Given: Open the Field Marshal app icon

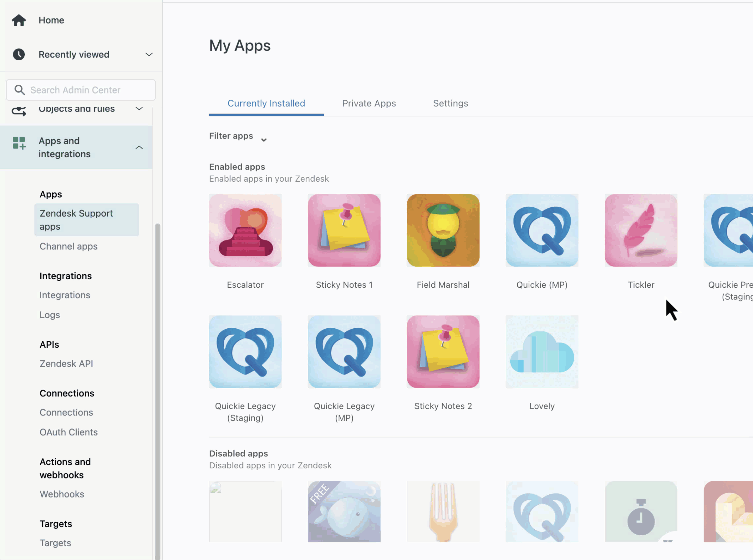Looking at the screenshot, I should pos(443,230).
